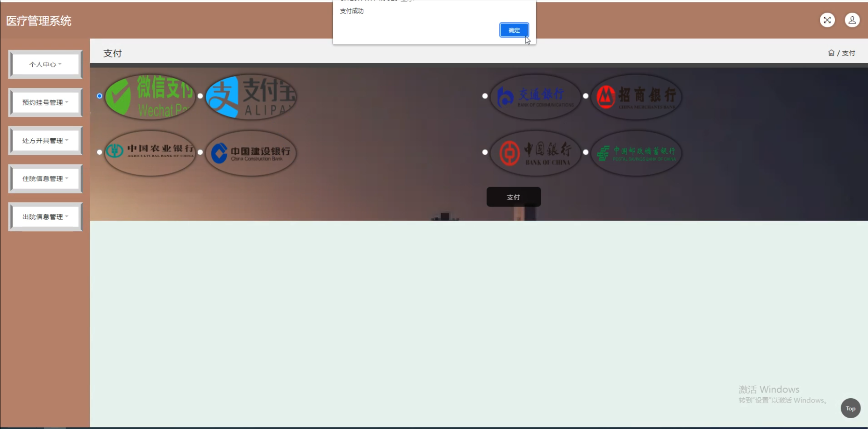Viewport: 868px width, 429px height.
Task: Select the WeChat Pay radio button
Action: tap(100, 96)
